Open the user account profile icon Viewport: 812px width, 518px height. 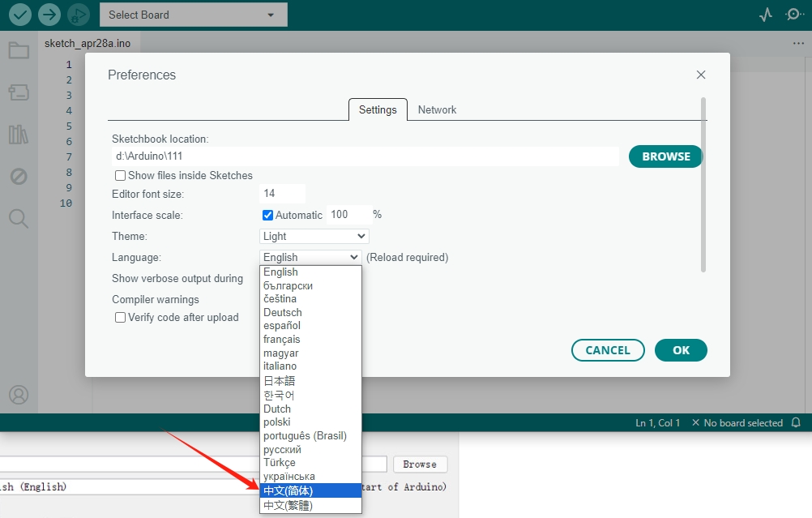click(19, 395)
